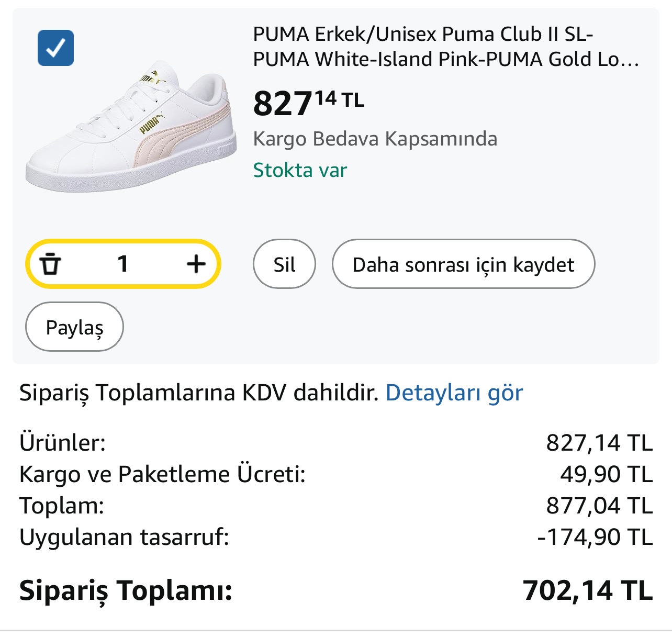Click the Uygulanan tasarruf -174,90 TL value
Image resolution: width=672 pixels, height=637 pixels.
click(x=595, y=537)
